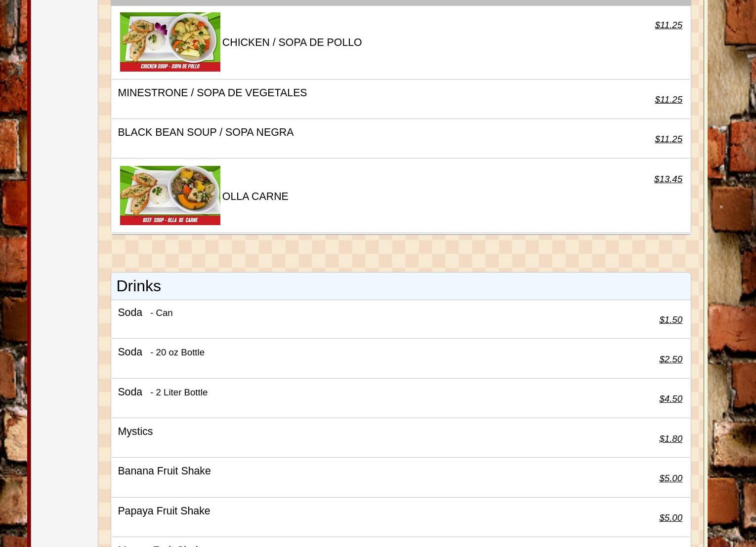This screenshot has height=547, width=756.
Task: Add the $2.50 Soda 20 oz Bottle
Action: tap(671, 359)
